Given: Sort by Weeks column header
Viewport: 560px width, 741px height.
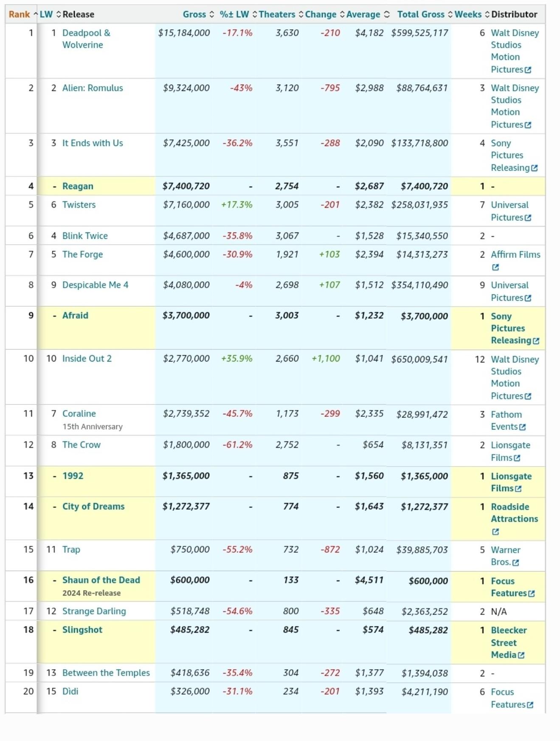Looking at the screenshot, I should (x=472, y=14).
